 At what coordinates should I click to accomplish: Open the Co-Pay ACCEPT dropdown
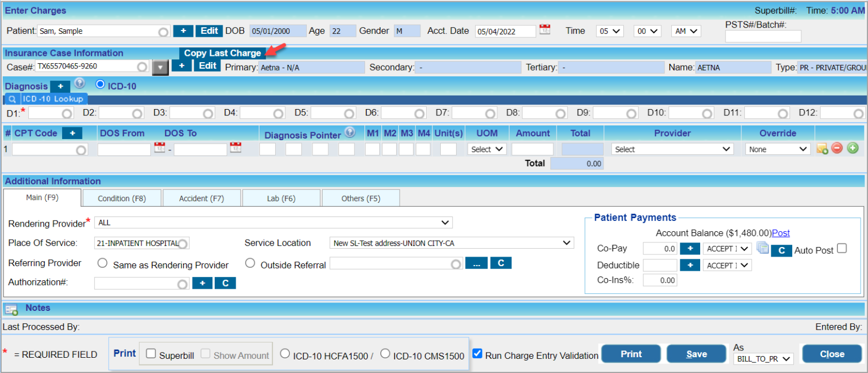point(727,249)
